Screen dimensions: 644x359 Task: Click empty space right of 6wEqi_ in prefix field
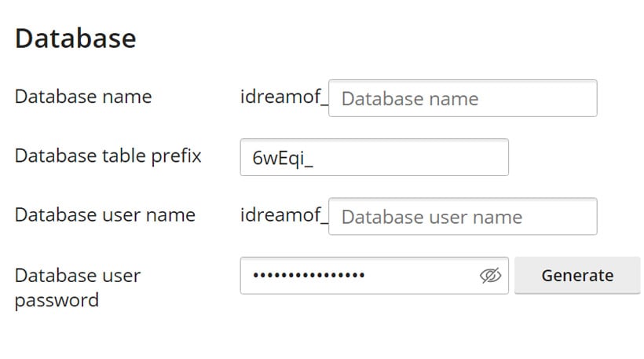(x=411, y=158)
